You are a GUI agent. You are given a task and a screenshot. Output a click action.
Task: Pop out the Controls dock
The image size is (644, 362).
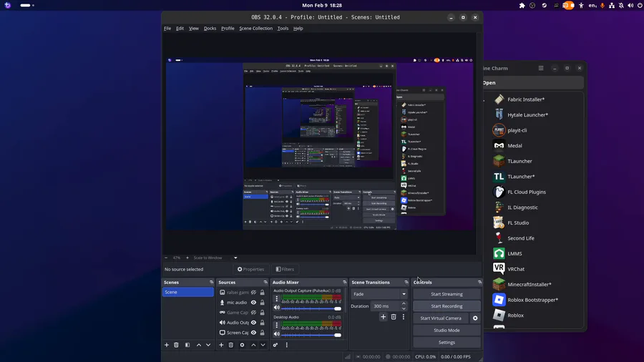(x=479, y=283)
